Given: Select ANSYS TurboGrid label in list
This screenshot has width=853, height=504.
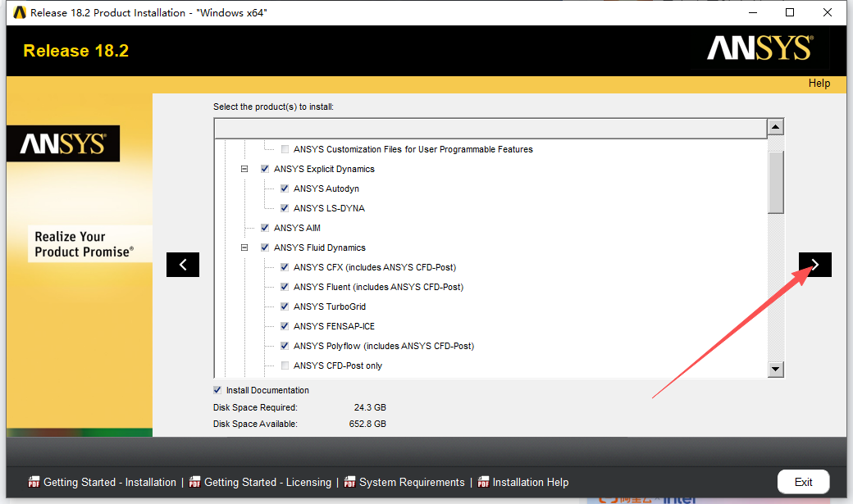Looking at the screenshot, I should click(x=330, y=306).
